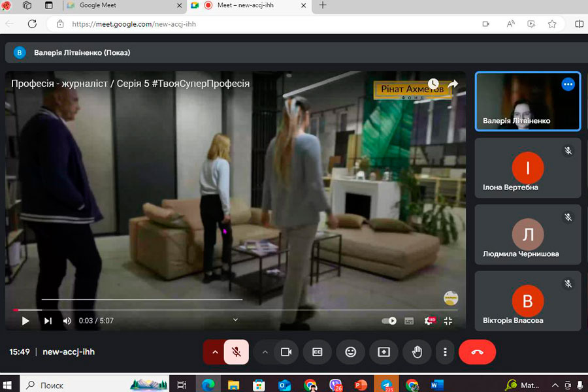Open video player settings gear
This screenshot has height=392, width=588.
[430, 321]
